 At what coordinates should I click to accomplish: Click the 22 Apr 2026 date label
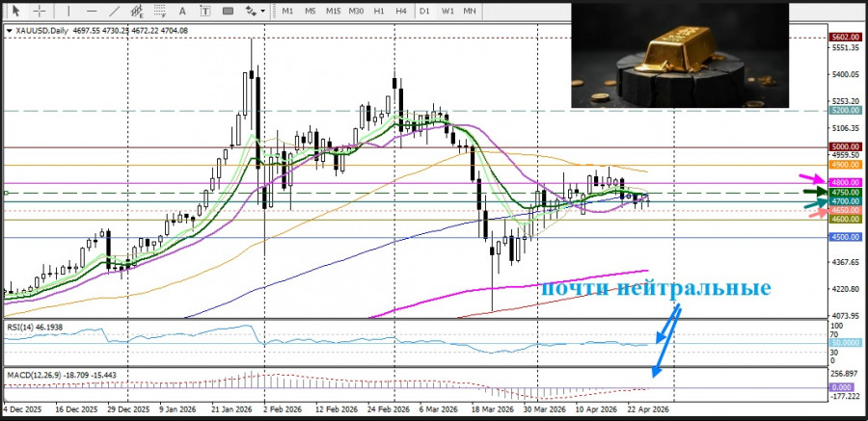point(650,410)
